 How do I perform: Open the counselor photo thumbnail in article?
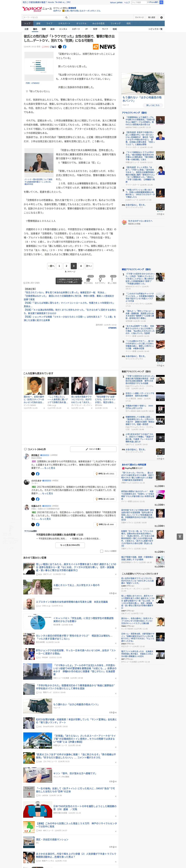(x=39, y=162)
